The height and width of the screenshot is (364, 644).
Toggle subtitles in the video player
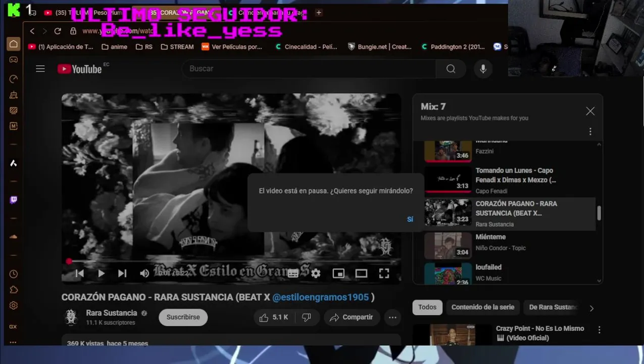[293, 274]
